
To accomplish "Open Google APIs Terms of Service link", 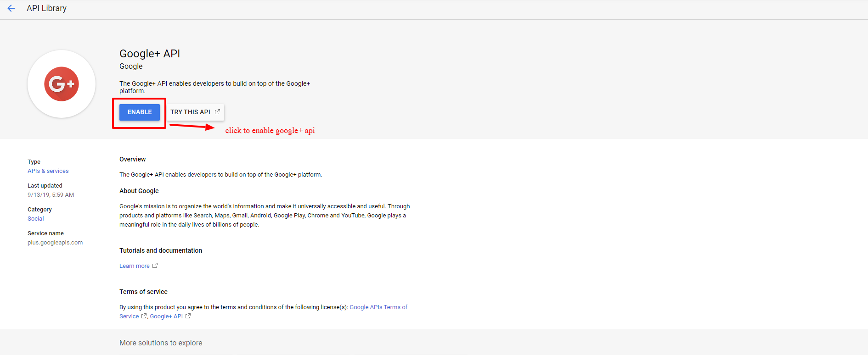I will pyautogui.click(x=378, y=307).
